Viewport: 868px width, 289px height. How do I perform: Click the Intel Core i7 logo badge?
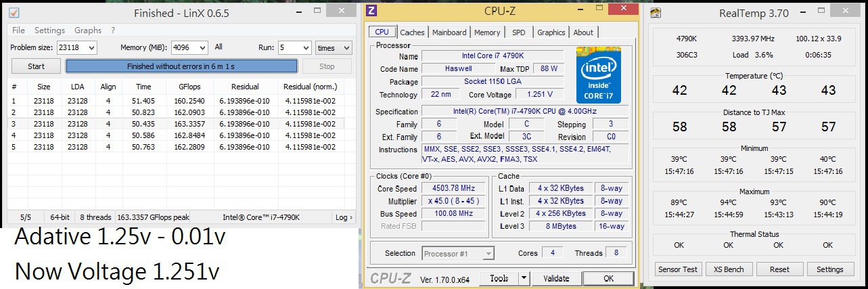click(x=599, y=74)
